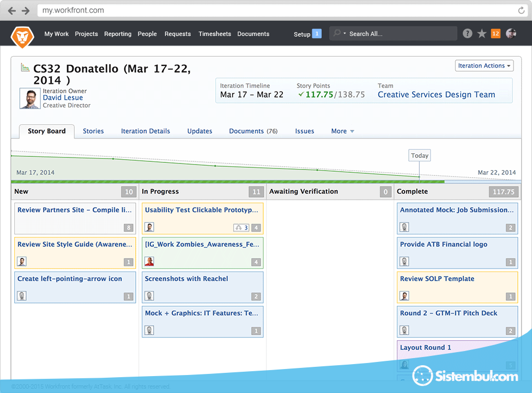Open the help question mark icon
This screenshot has width=532, height=393.
tap(467, 33)
